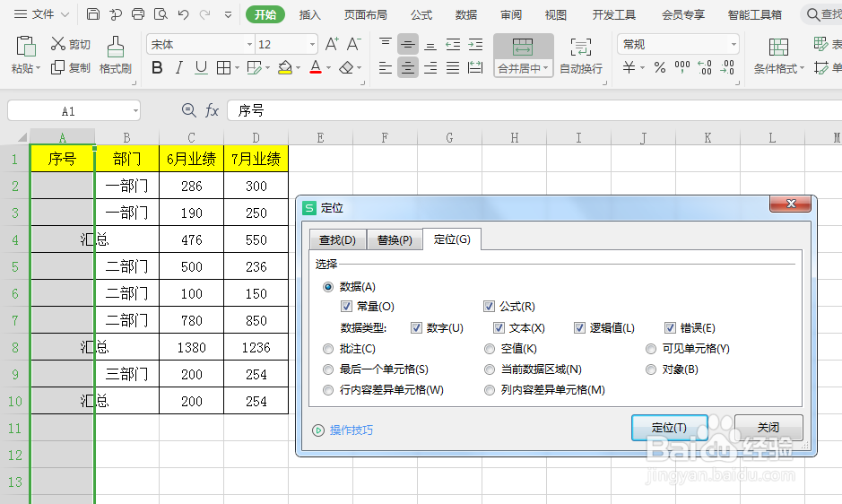Image resolution: width=842 pixels, height=504 pixels.
Task: Click the Cut scissors icon
Action: pyautogui.click(x=57, y=44)
